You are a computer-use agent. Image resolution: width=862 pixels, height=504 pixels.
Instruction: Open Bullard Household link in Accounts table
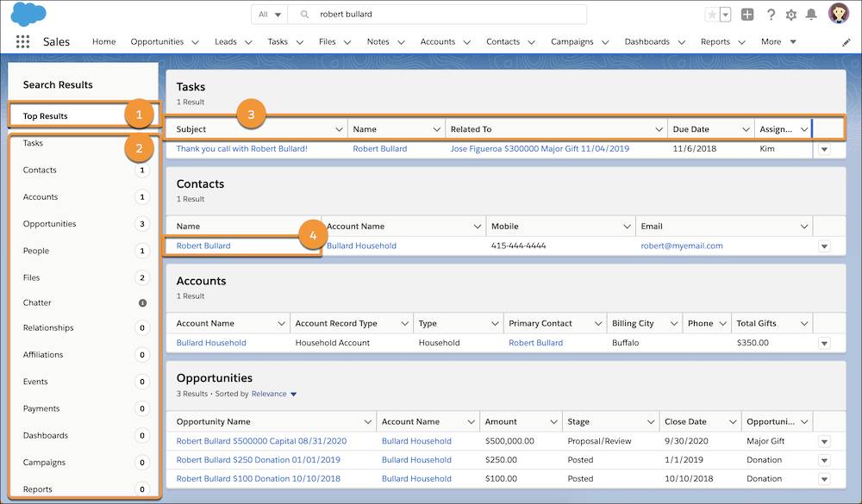coord(211,342)
